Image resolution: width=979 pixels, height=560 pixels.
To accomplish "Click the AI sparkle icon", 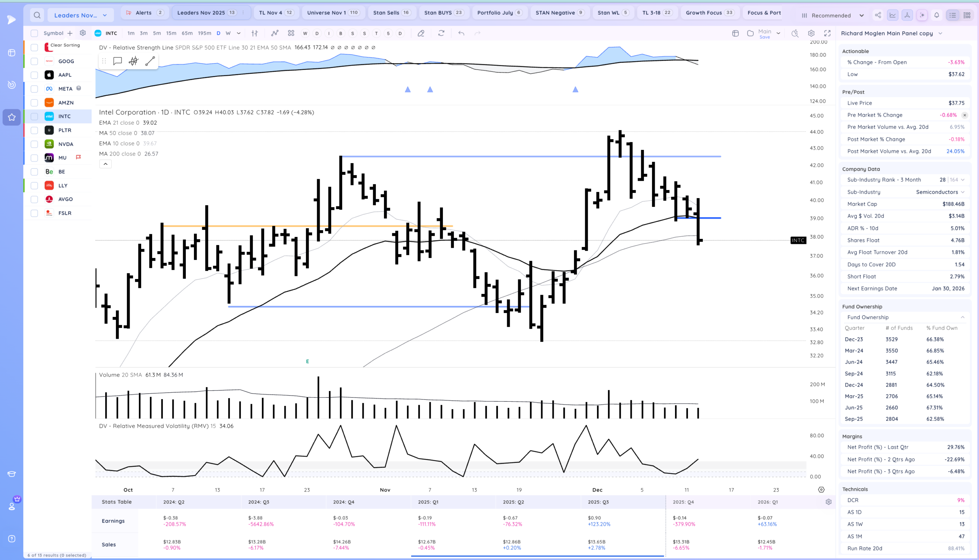I will click(x=922, y=15).
